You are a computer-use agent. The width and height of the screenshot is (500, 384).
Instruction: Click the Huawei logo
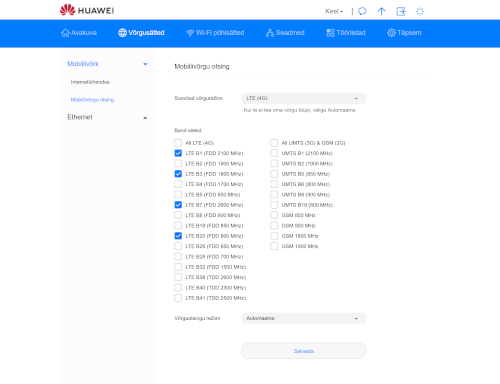click(x=87, y=10)
